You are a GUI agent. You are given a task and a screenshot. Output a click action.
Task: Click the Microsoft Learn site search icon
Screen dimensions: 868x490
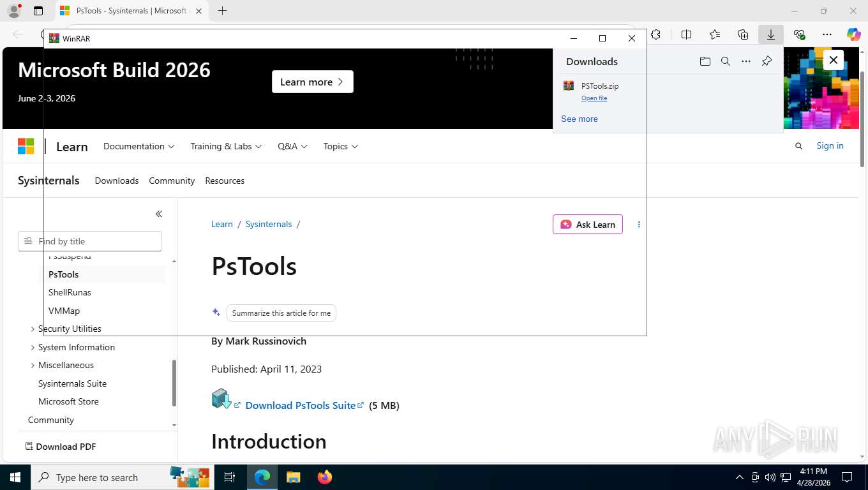[798, 146]
